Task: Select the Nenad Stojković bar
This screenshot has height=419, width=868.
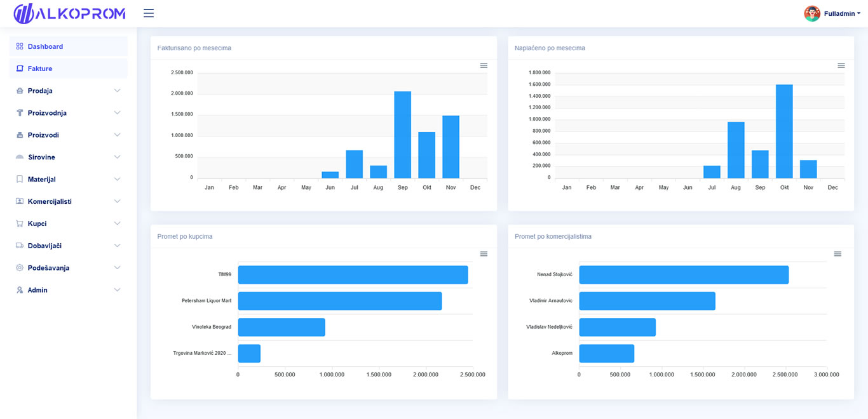Action: pos(684,275)
